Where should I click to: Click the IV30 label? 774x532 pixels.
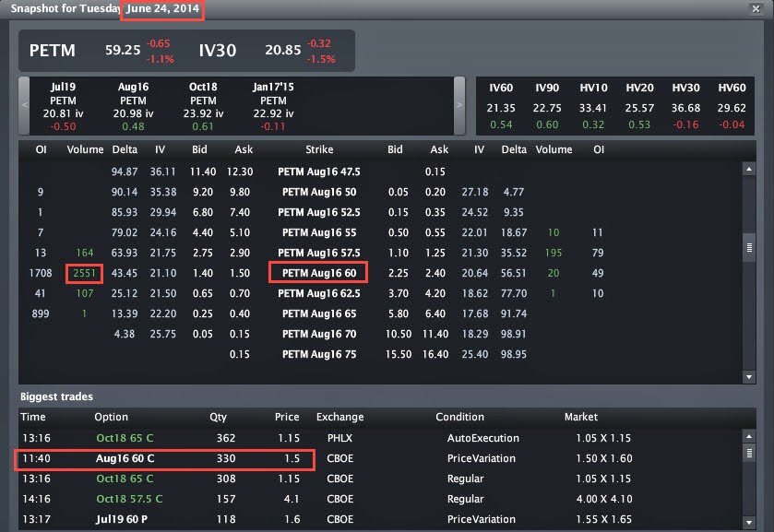point(218,51)
